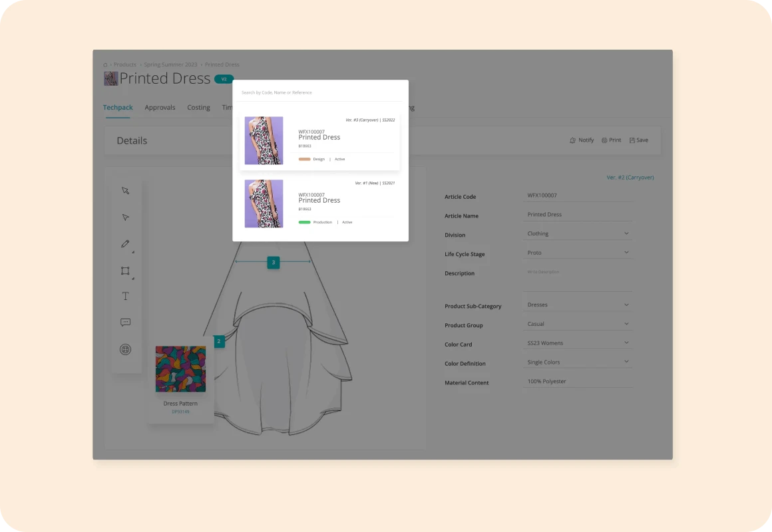Print the techpack details

611,140
